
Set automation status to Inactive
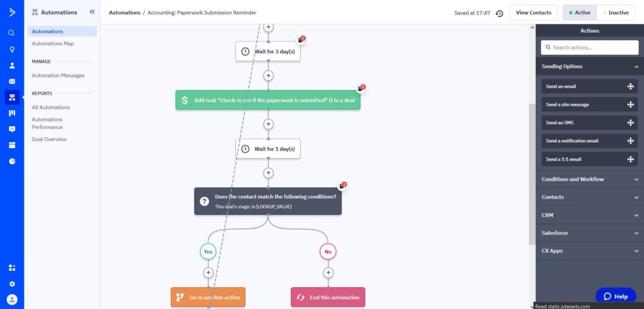pyautogui.click(x=616, y=13)
